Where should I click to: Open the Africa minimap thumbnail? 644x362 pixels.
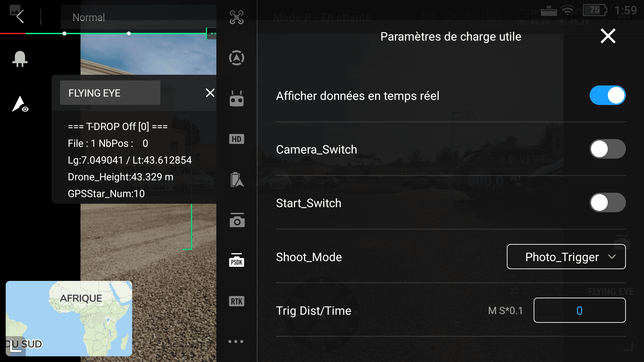click(69, 318)
